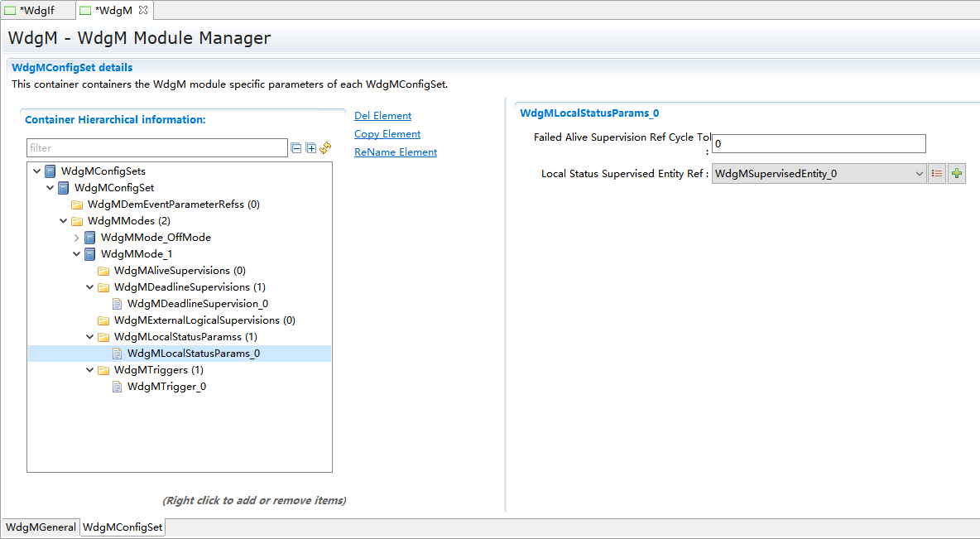Image resolution: width=980 pixels, height=539 pixels.
Task: Click the refresh tree icon beside filter
Action: pyautogui.click(x=325, y=148)
